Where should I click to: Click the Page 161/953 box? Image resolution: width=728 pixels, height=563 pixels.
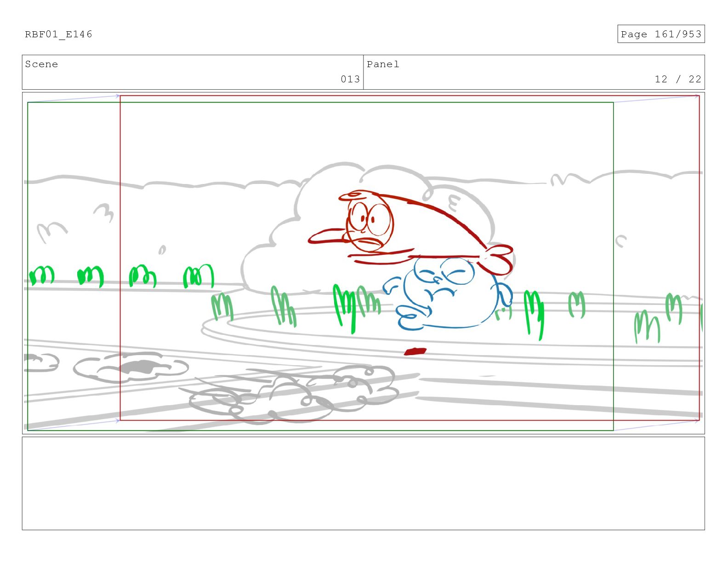(x=661, y=34)
